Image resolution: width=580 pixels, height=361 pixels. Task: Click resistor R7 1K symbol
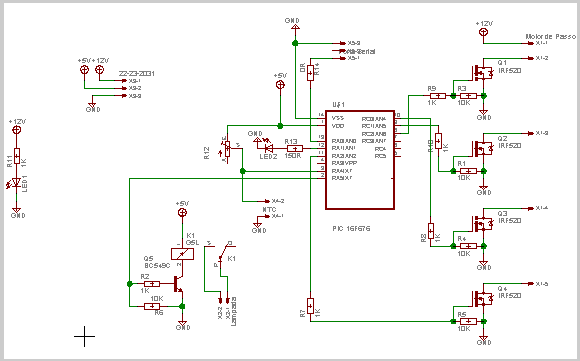pos(310,306)
